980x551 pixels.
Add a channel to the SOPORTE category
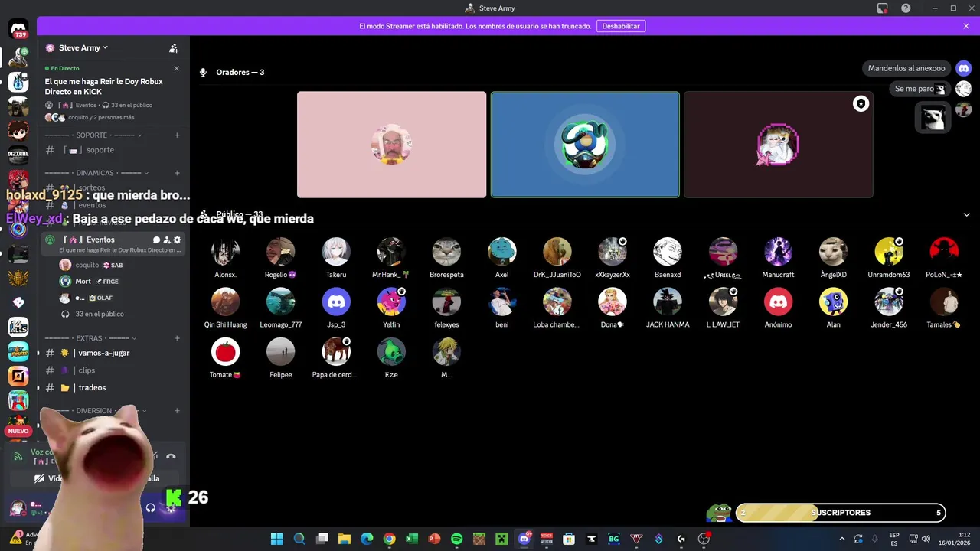[177, 135]
